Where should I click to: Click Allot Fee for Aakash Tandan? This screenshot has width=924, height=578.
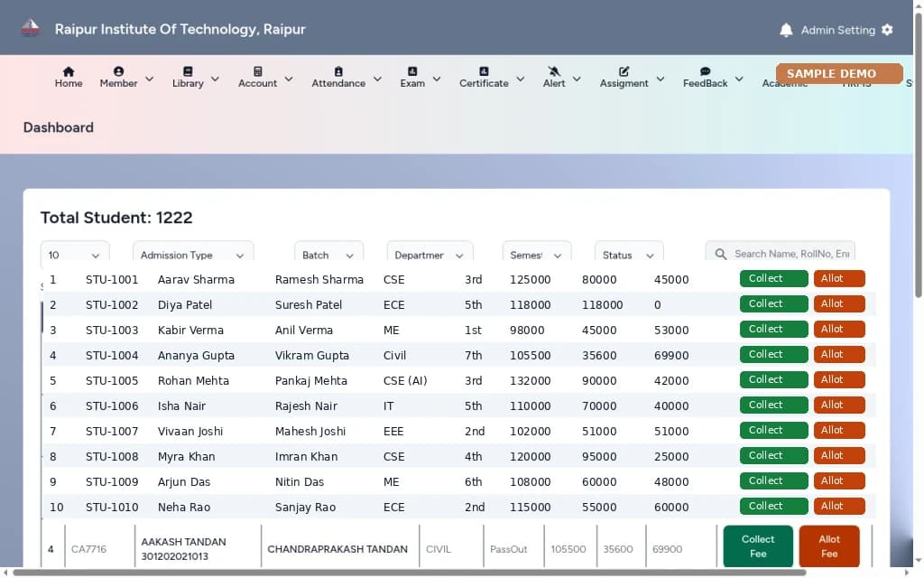[x=829, y=546]
